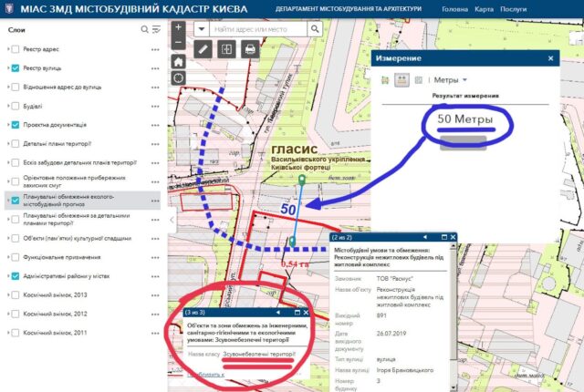Toggle the Будівлі layer checkbox
This screenshot has height=392, width=584.
[16, 106]
